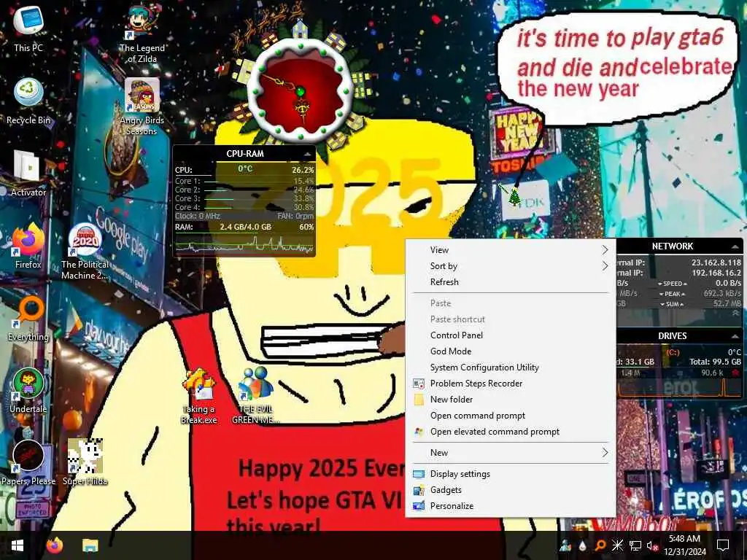Collapse the CPU-RAM gadget with its arrow

tap(307, 155)
